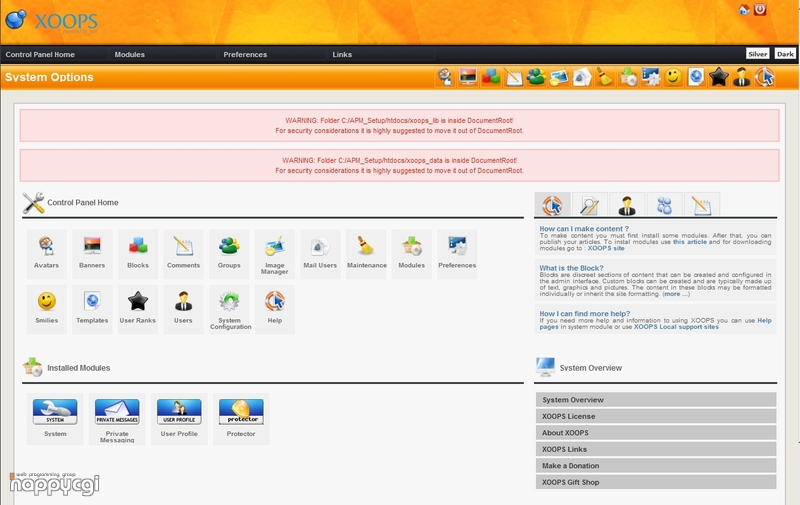Open the System installed module

click(x=55, y=419)
